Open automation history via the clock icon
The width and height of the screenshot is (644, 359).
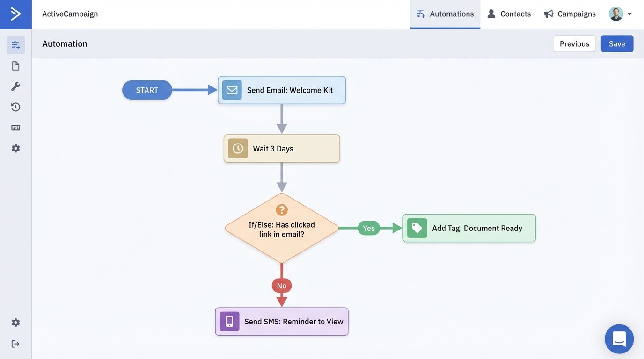[15, 107]
